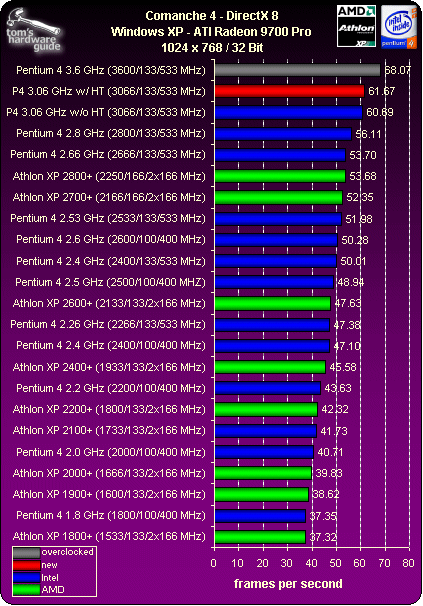This screenshot has height=606, width=423.
Task: Click the 'Pentium 4 2.6 GHz' row label
Action: 111,240
